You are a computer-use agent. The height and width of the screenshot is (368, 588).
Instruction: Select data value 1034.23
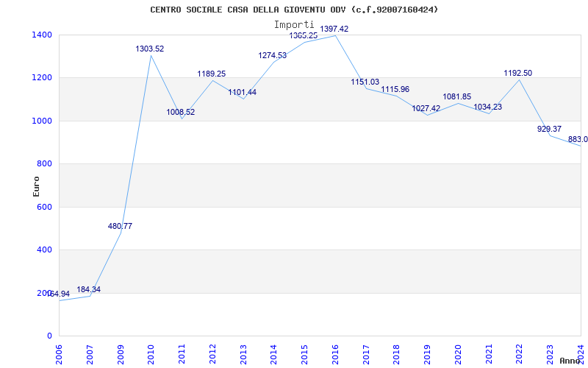[487, 107]
